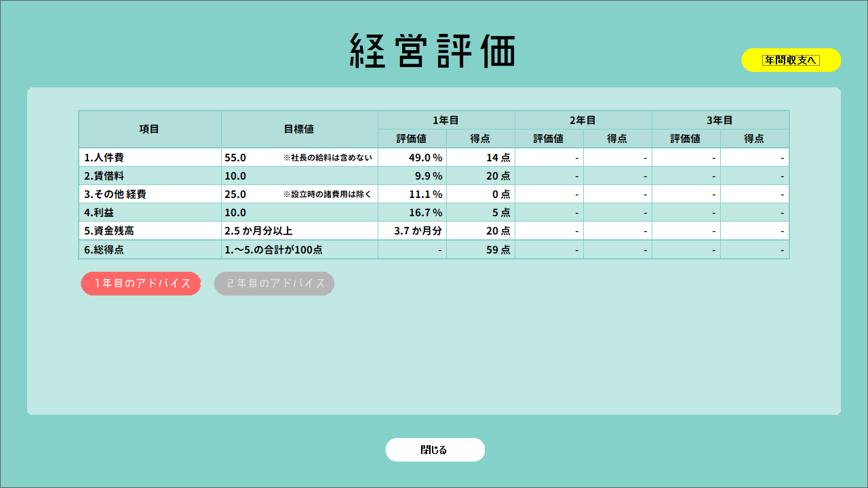This screenshot has height=488, width=868.
Task: Select the greyed 2年目のアドバイス button
Action: (275, 283)
